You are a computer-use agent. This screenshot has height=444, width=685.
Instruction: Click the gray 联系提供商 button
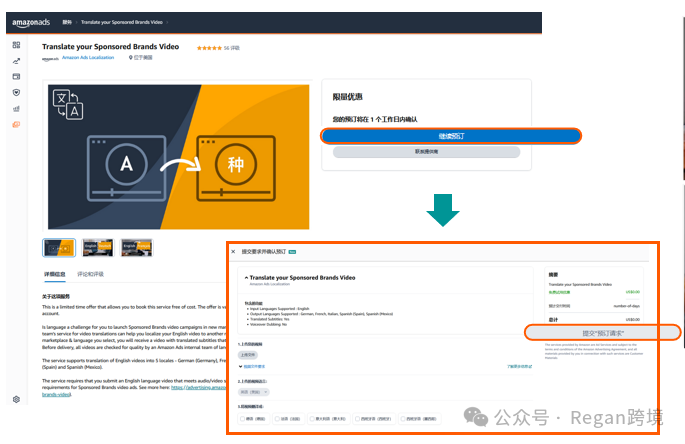[426, 152]
